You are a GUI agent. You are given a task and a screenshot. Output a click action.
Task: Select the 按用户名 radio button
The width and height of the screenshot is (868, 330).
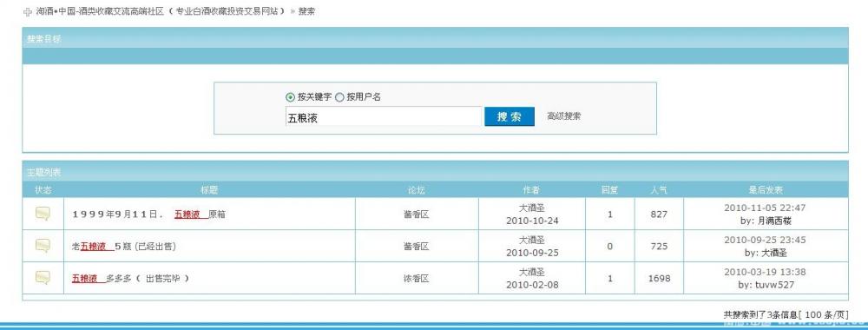click(339, 97)
